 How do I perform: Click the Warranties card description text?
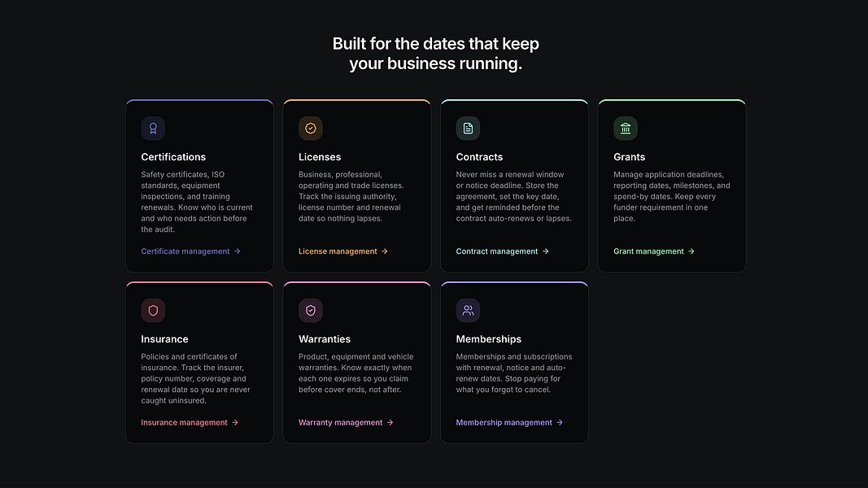[356, 373]
